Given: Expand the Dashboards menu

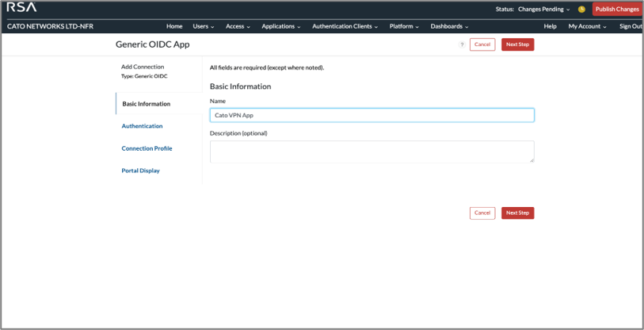Looking at the screenshot, I should [x=449, y=26].
